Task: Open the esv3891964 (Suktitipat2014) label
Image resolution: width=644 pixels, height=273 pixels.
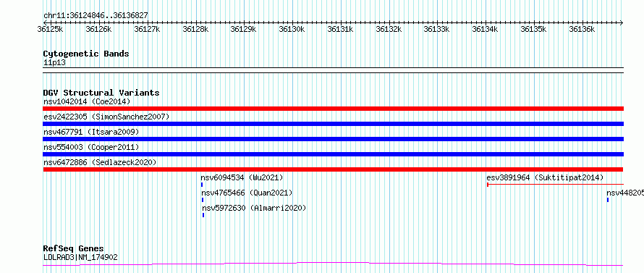Action: (545, 177)
